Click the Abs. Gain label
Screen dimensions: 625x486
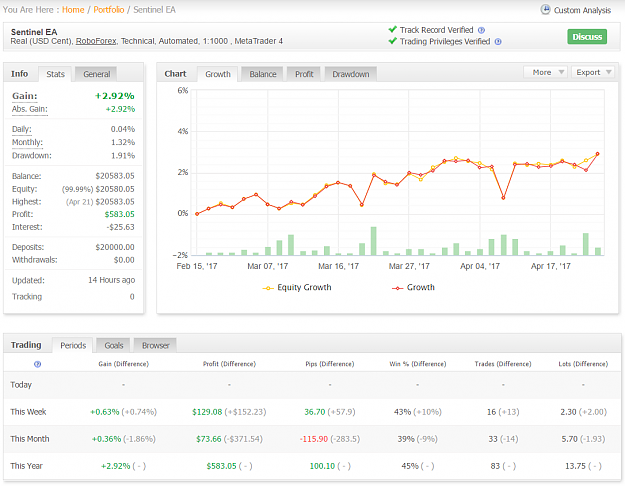pyautogui.click(x=29, y=109)
